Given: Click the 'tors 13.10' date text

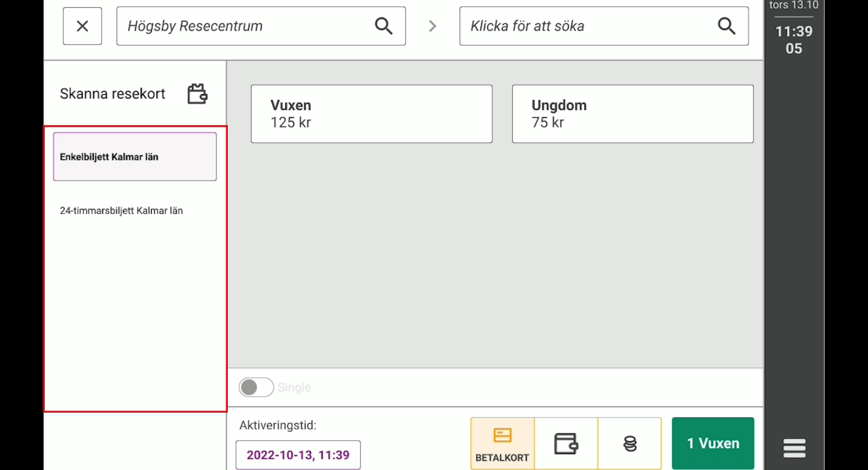Looking at the screenshot, I should point(794,5).
